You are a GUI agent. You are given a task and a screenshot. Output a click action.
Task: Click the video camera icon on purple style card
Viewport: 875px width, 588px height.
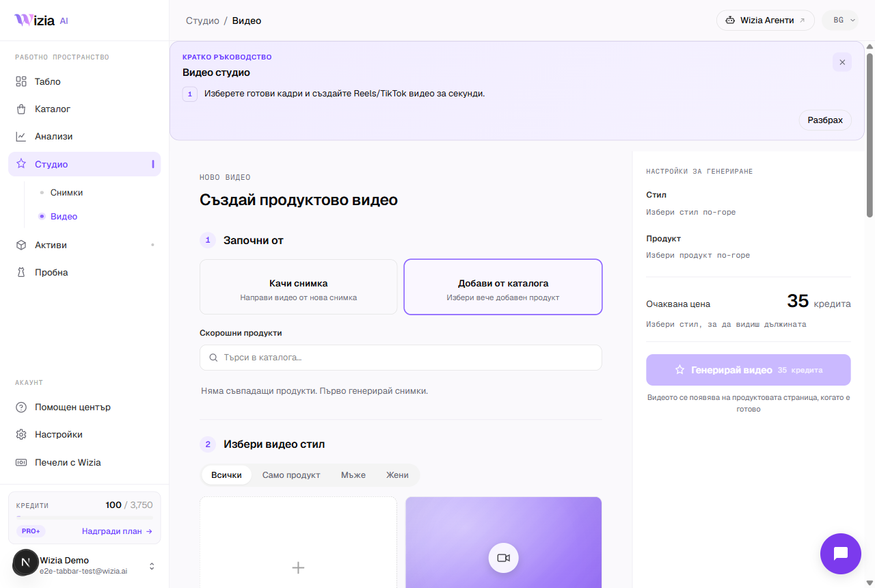tap(504, 558)
